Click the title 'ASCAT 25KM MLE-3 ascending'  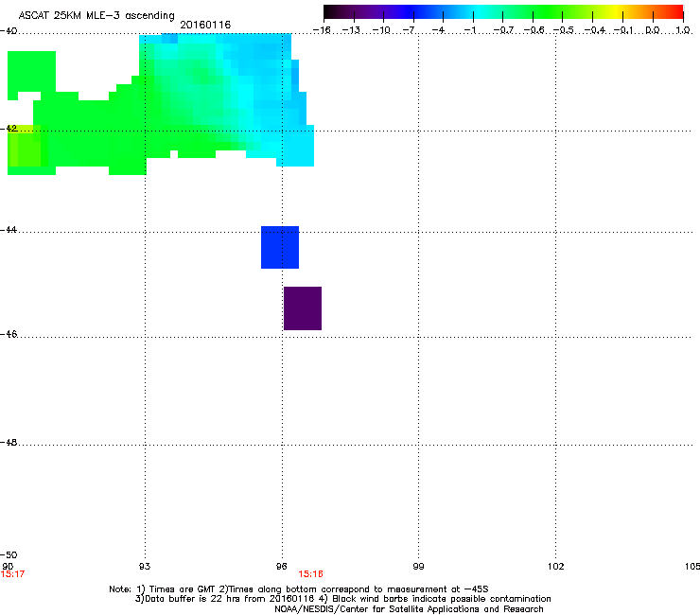click(x=96, y=16)
